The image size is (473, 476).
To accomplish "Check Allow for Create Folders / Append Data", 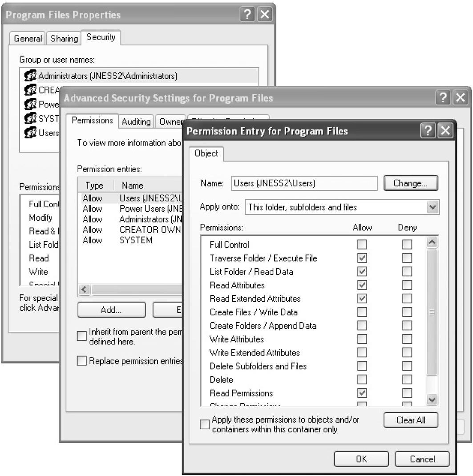I will 362,326.
